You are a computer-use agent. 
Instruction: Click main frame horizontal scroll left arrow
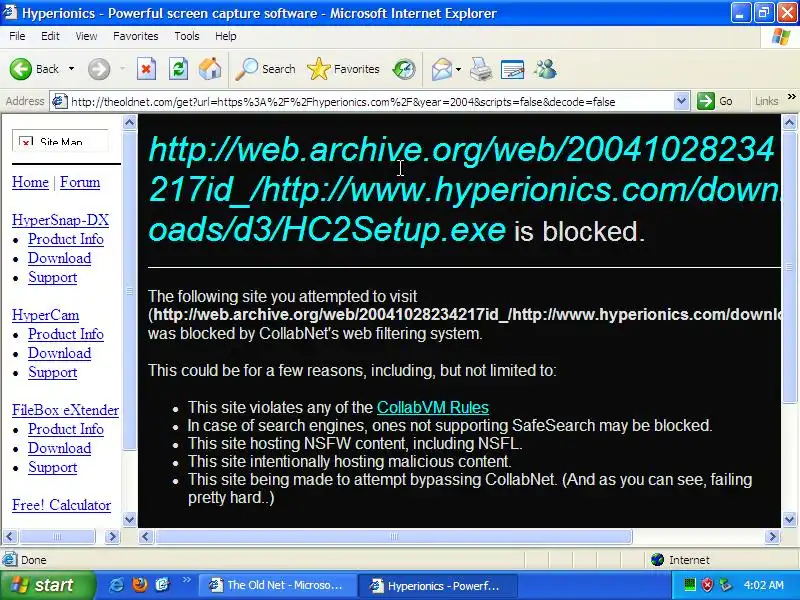pyautogui.click(x=146, y=536)
